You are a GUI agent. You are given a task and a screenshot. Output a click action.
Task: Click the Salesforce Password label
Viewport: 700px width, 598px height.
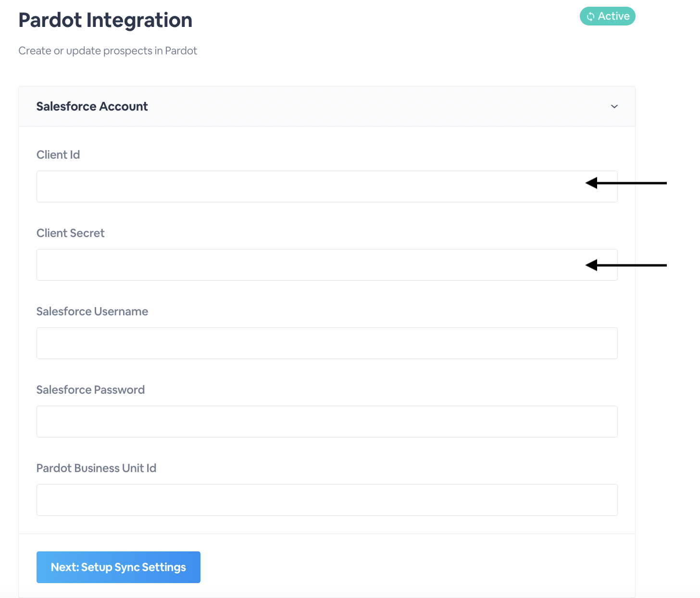pyautogui.click(x=90, y=390)
